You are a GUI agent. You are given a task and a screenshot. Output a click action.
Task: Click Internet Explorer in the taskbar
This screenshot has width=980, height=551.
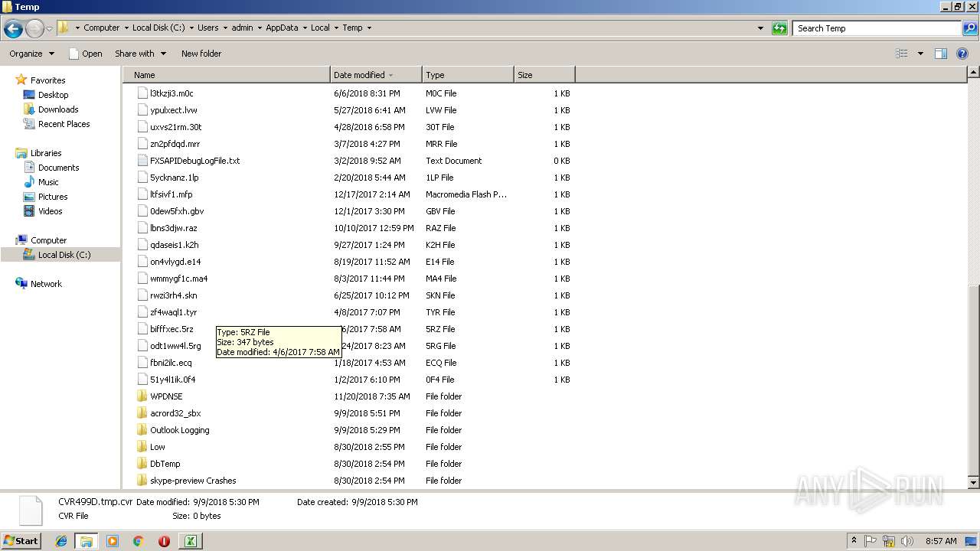click(x=61, y=541)
